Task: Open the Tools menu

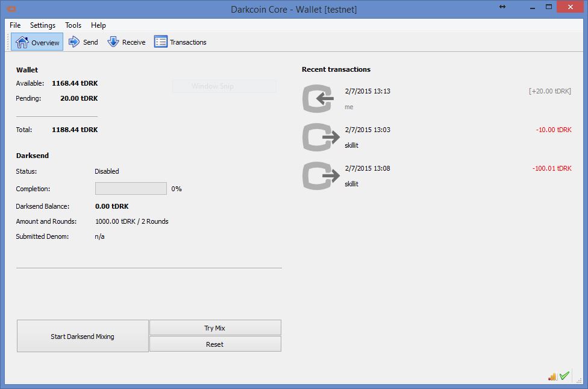Action: pyautogui.click(x=73, y=25)
